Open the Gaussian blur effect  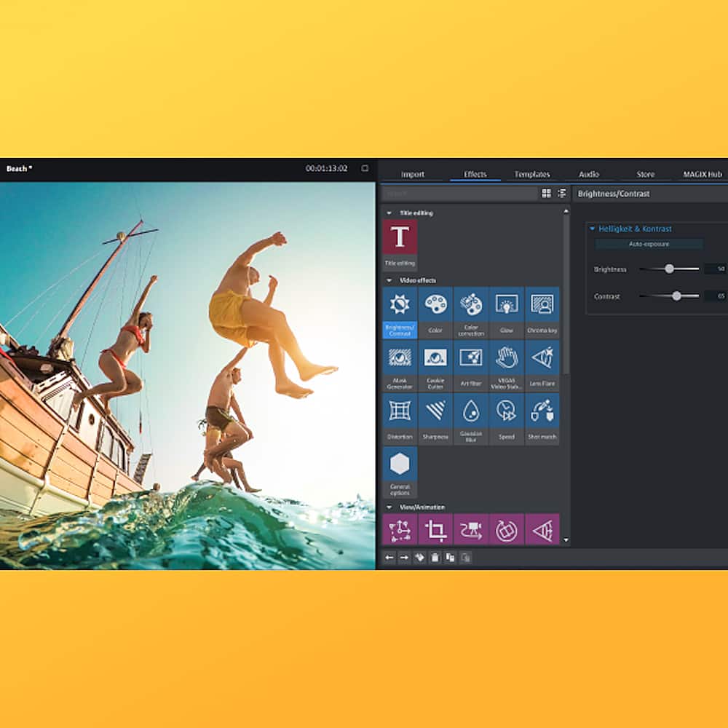[471, 419]
